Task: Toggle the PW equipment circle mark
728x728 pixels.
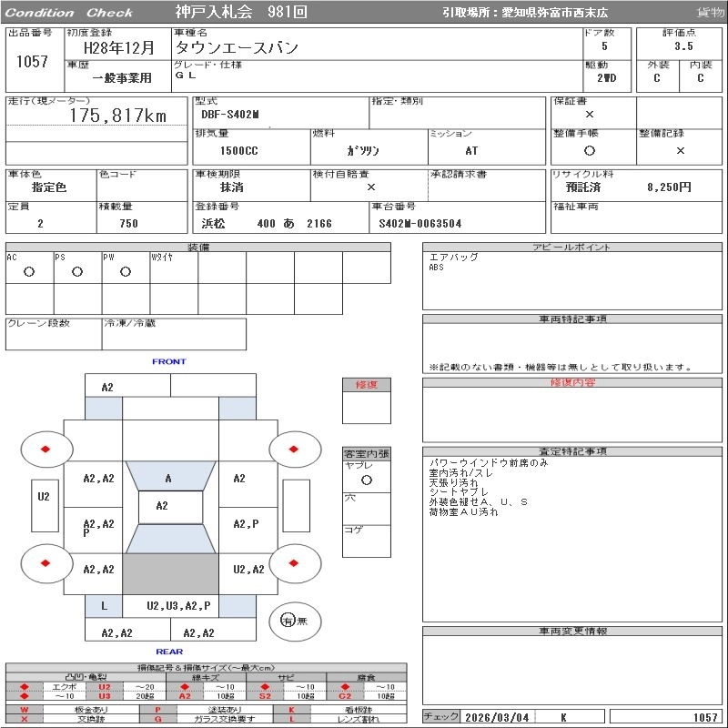Action: pos(126,272)
